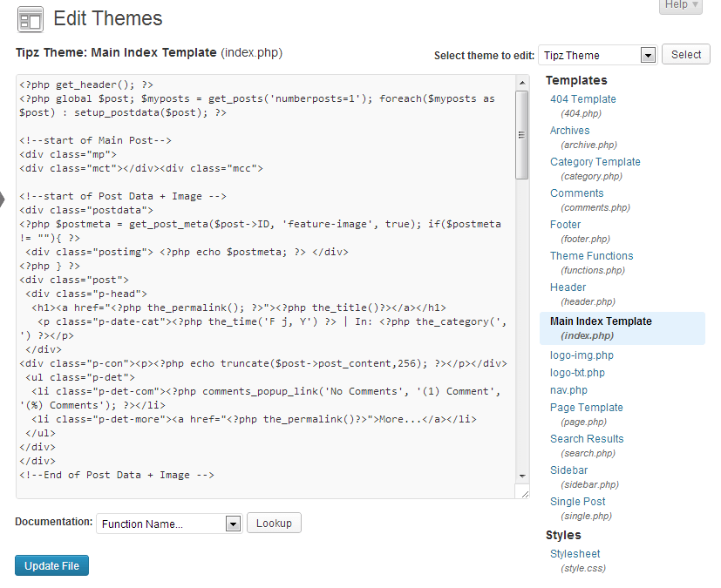Image resolution: width=721 pixels, height=588 pixels.
Task: Click the '(style.css)' filename text
Action: point(583,568)
